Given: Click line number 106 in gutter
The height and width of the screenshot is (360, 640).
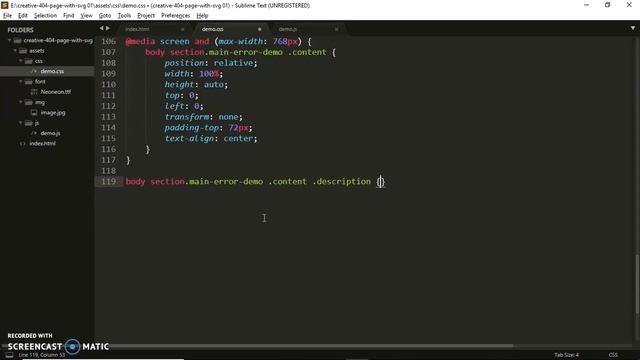Looking at the screenshot, I should pyautogui.click(x=109, y=41).
